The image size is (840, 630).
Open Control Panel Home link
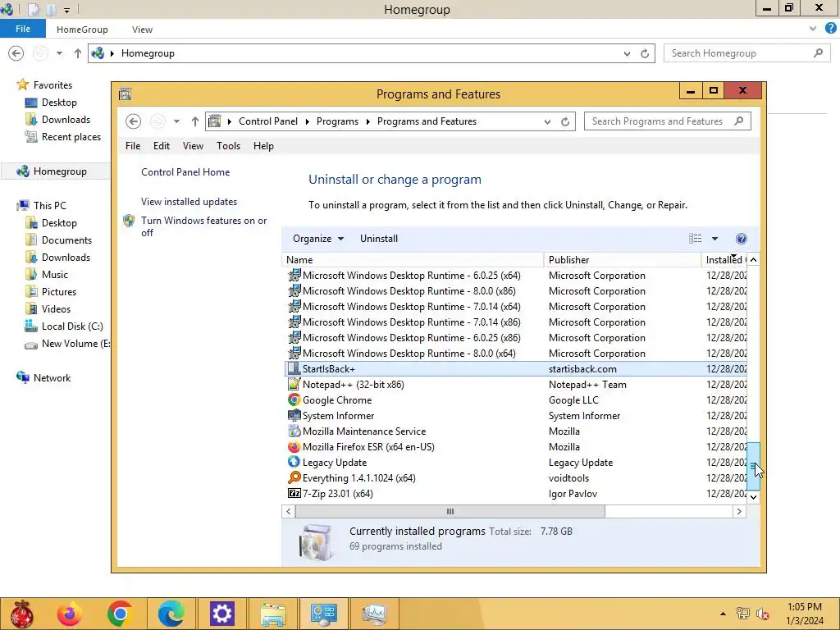[x=185, y=172]
